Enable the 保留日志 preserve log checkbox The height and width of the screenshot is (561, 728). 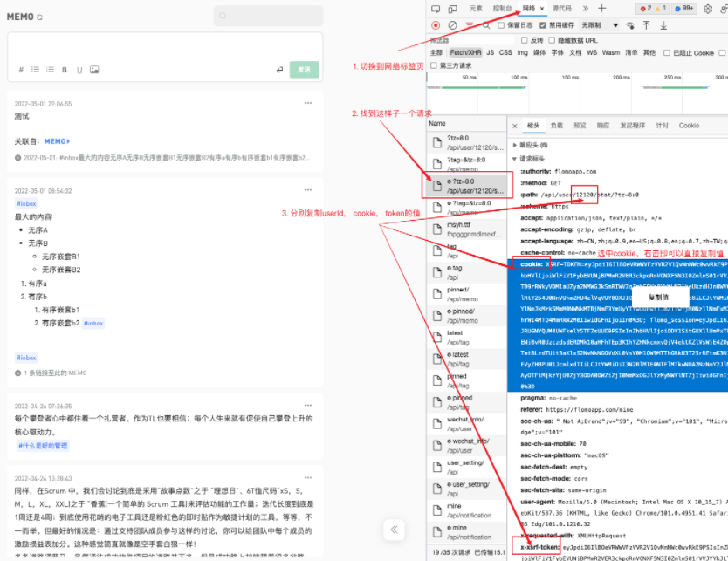tap(500, 25)
